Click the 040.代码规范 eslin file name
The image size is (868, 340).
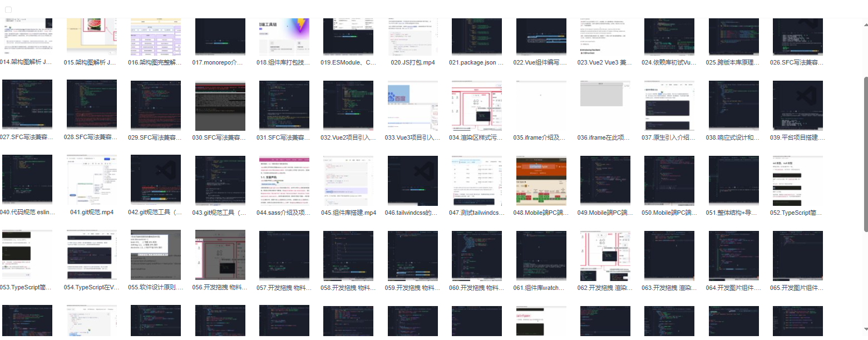click(x=28, y=213)
